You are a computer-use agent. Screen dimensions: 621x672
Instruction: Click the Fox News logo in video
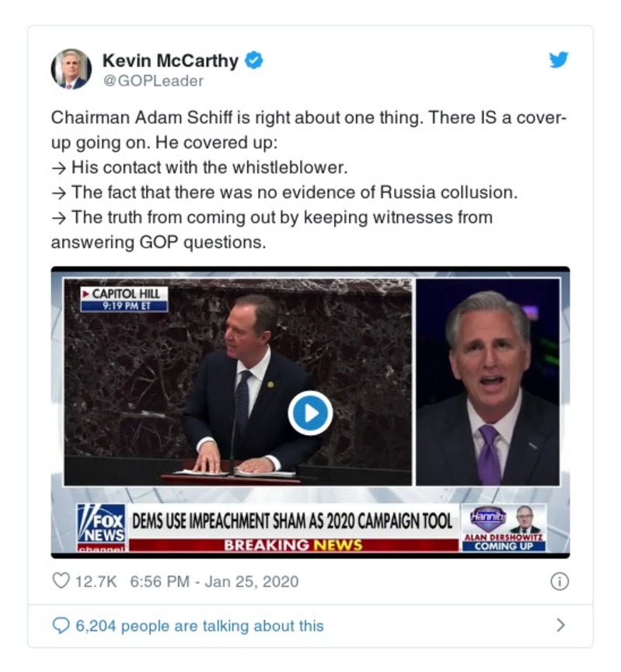click(101, 528)
